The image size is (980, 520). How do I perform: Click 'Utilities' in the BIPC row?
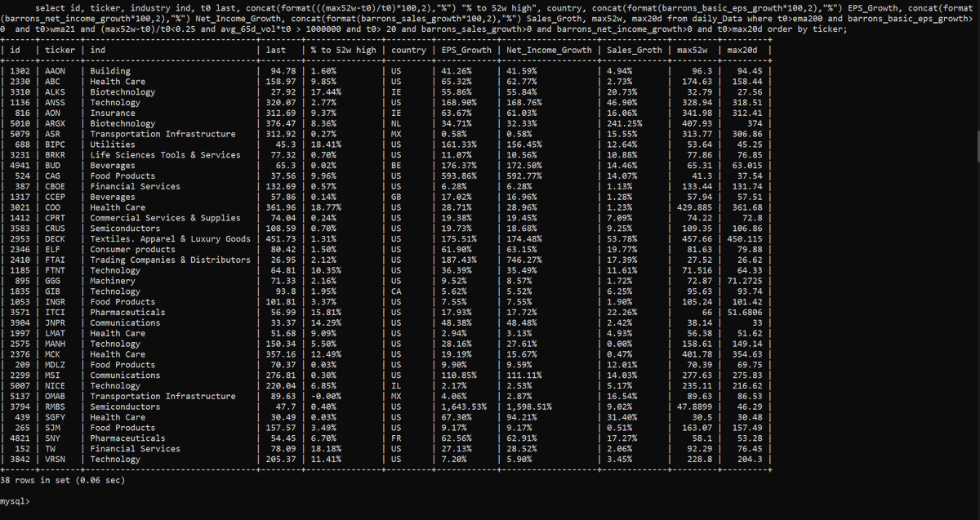coord(114,144)
